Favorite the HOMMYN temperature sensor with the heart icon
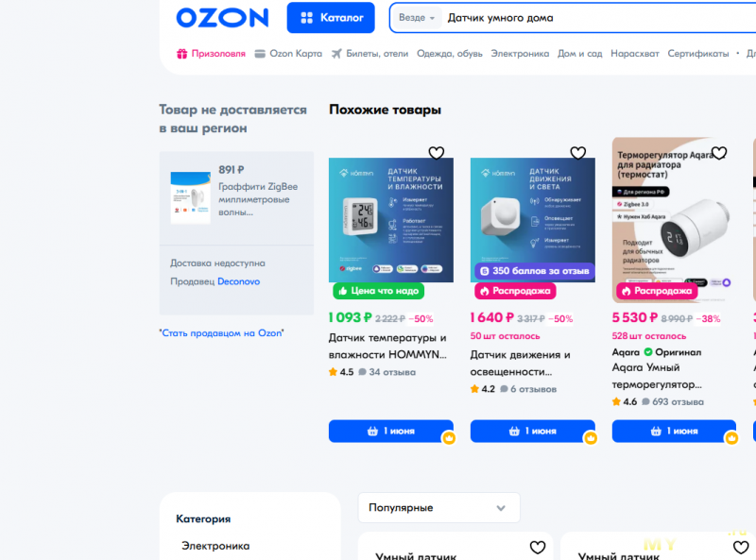 tap(437, 153)
